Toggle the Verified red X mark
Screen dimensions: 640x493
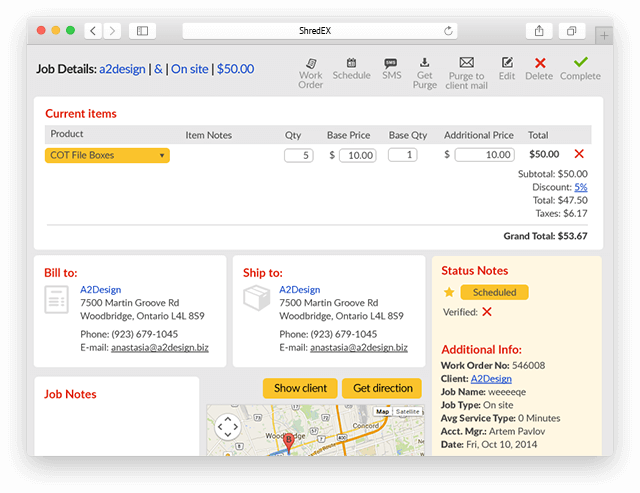[x=487, y=312]
